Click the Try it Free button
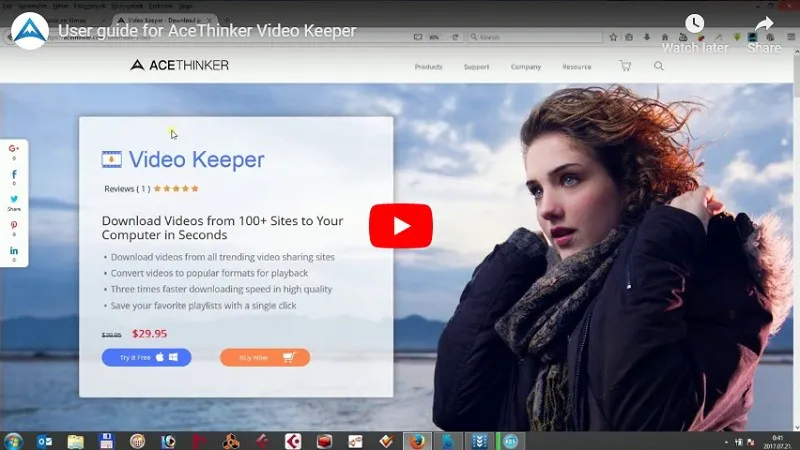 coord(146,358)
